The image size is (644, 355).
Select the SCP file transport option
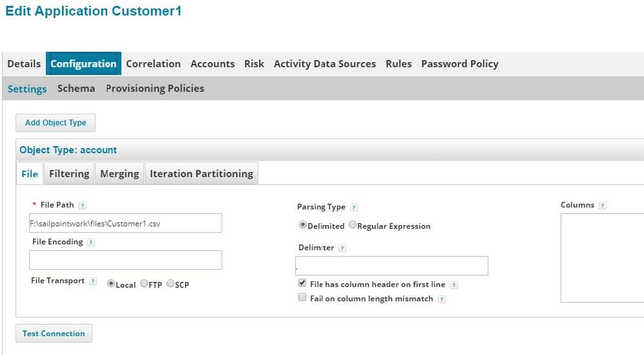click(171, 284)
